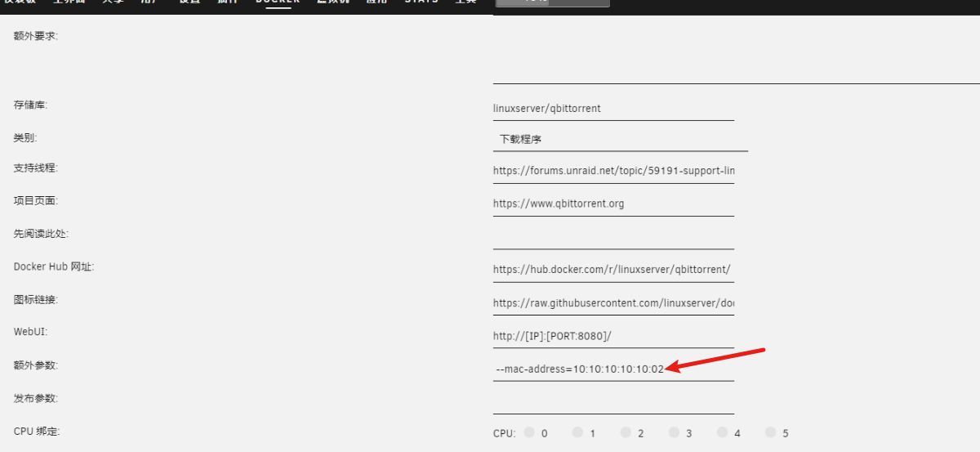Tick the CPU 5 pinning checkbox
Image resolution: width=980 pixels, height=452 pixels.
click(770, 432)
